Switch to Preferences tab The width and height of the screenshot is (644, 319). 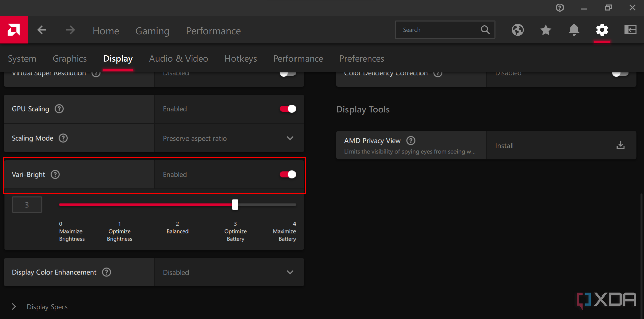(362, 59)
